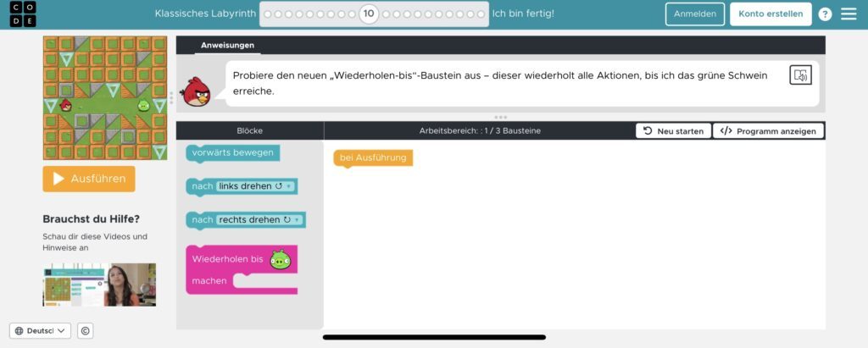Jump to the last level dot in the progress bar
This screenshot has height=348, width=868.
pos(481,14)
